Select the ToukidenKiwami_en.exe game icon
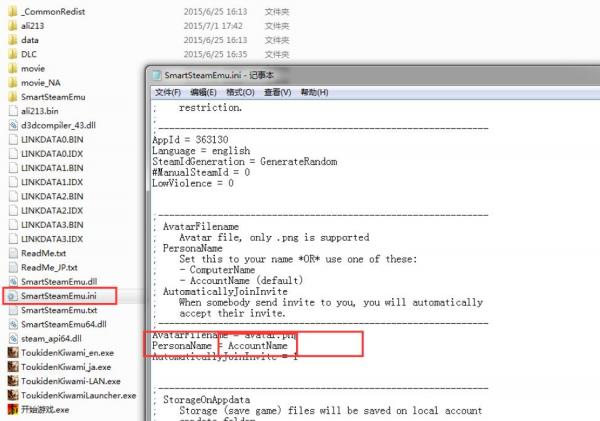This screenshot has height=421, width=600. coord(13,352)
